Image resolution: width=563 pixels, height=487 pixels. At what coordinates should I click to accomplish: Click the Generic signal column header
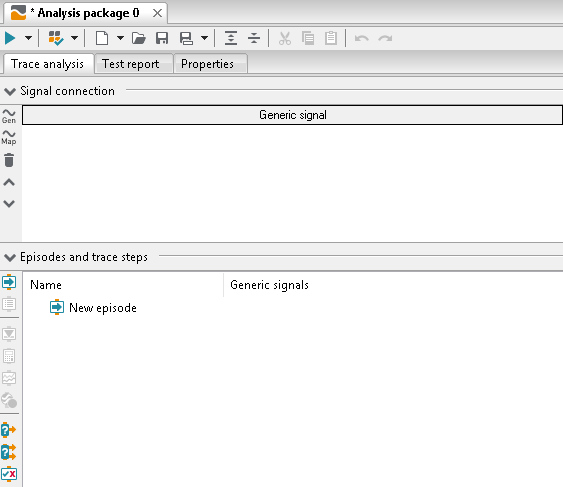(x=292, y=115)
